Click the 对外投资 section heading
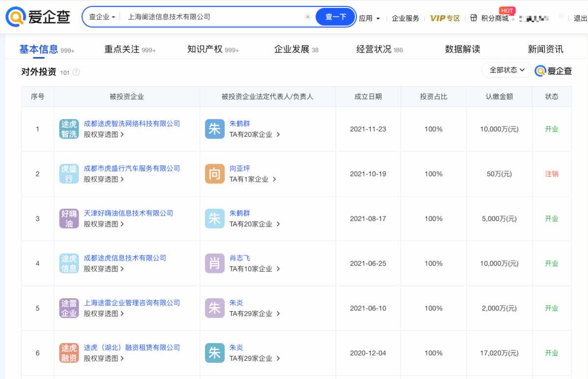The width and height of the screenshot is (588, 379). 39,72
